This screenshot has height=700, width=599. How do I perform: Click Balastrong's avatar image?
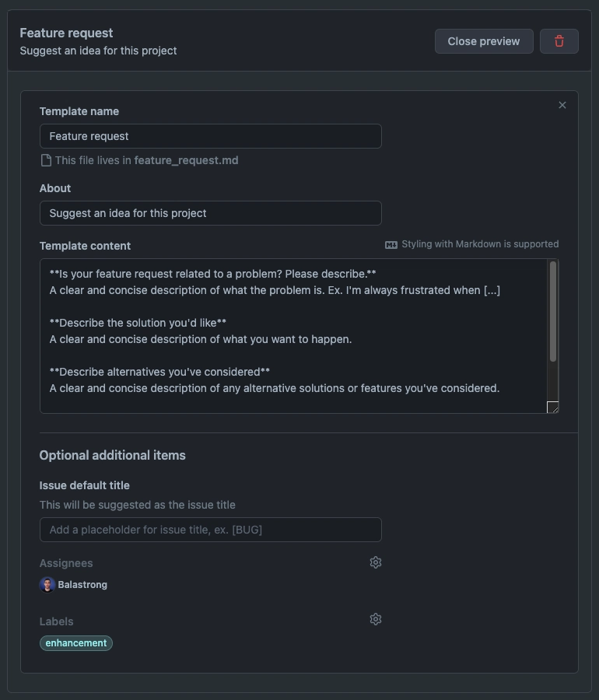pyautogui.click(x=47, y=584)
